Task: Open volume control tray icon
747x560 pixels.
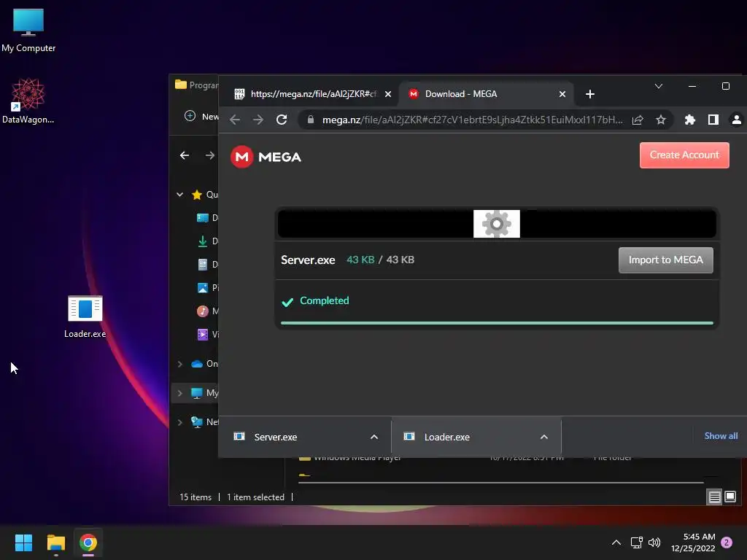Action: pos(654,542)
